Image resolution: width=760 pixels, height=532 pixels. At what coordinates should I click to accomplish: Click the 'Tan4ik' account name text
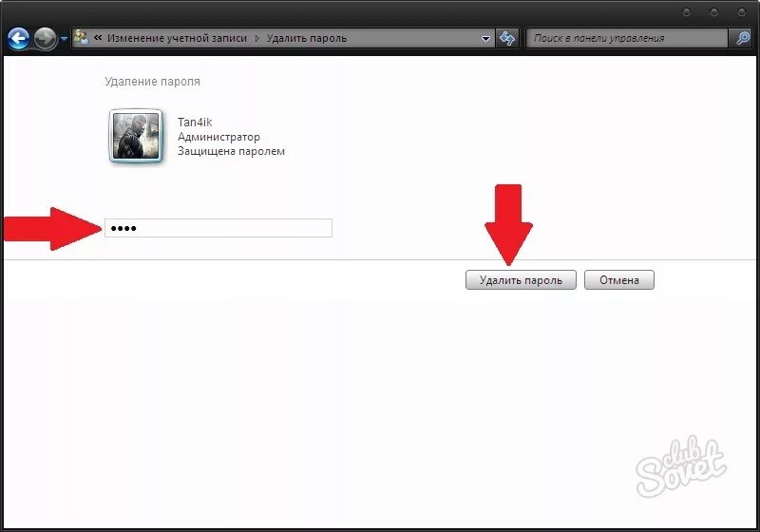click(195, 123)
